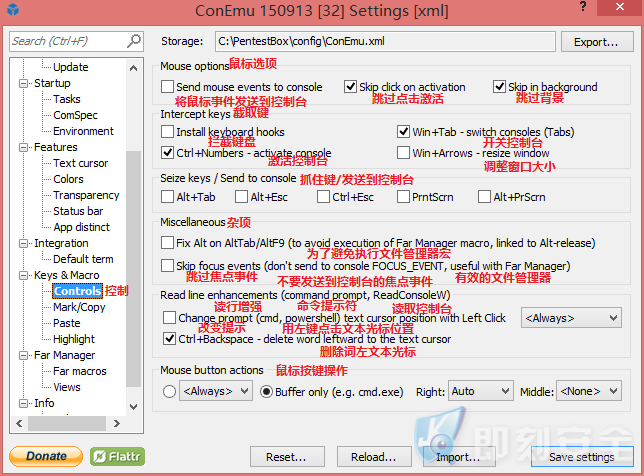Check the PrntScrn seize key box

click(x=403, y=197)
